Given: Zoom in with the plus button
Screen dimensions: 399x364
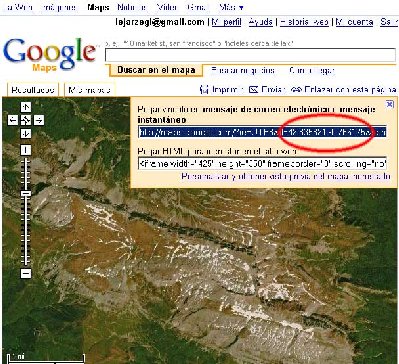Looking at the screenshot, I should (x=26, y=150).
